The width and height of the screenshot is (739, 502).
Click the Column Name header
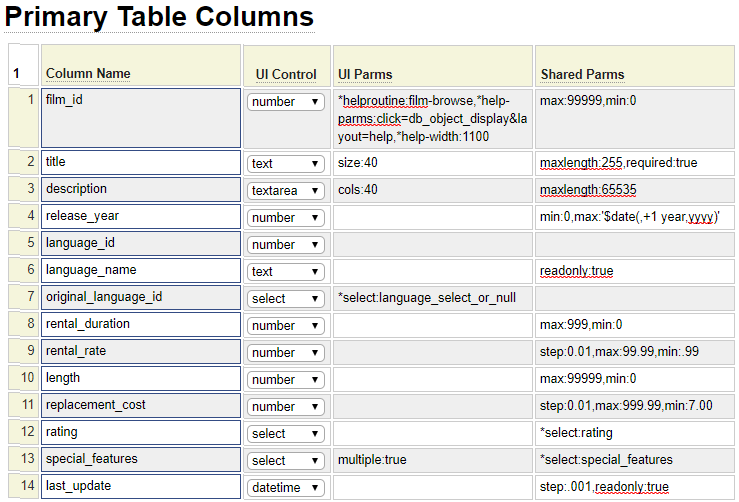[88, 74]
